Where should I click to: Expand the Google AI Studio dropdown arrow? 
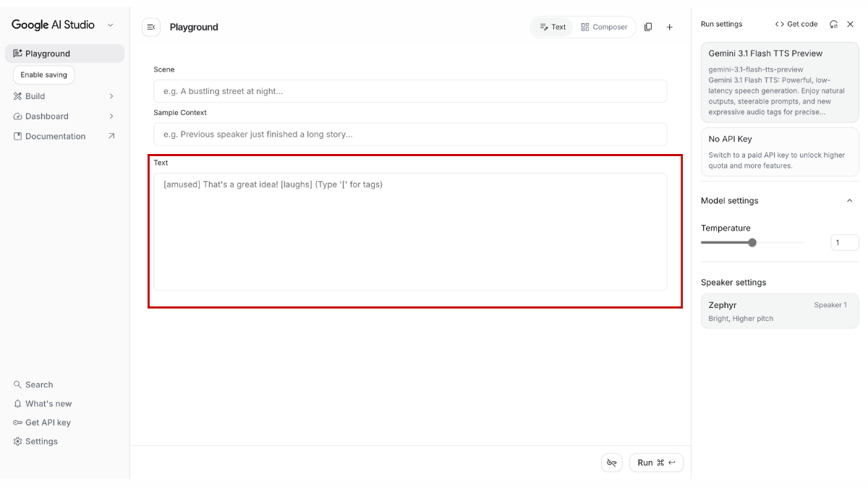(111, 25)
